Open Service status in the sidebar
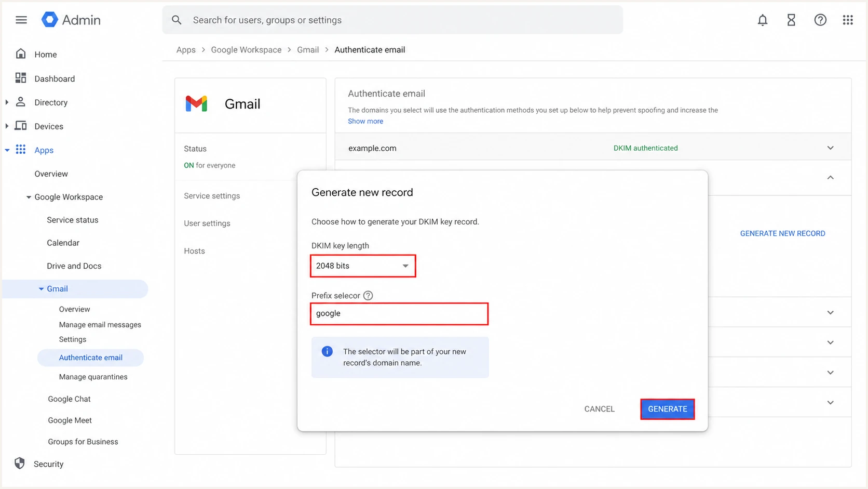Screen dimensions: 868x489 pyautogui.click(x=73, y=220)
